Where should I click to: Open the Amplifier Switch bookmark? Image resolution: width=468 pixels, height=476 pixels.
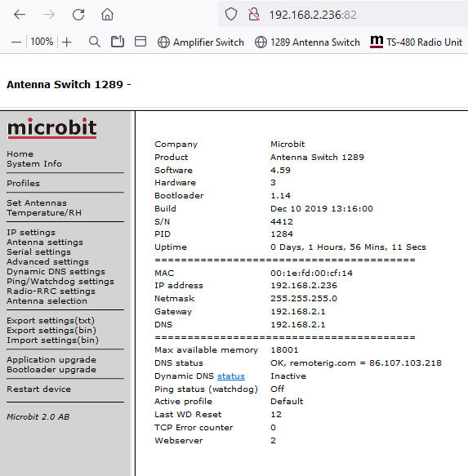[x=201, y=42]
